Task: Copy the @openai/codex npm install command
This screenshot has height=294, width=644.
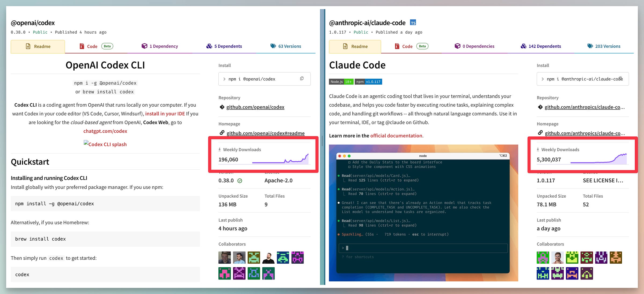Action: [x=302, y=78]
